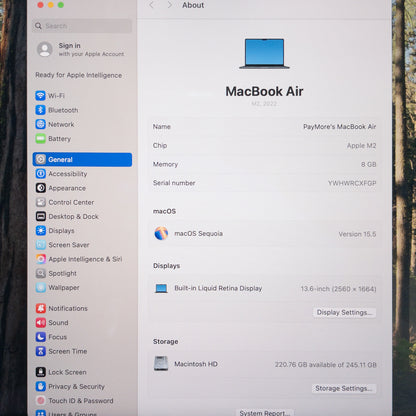Select Desktop & Dock icon

pyautogui.click(x=41, y=217)
